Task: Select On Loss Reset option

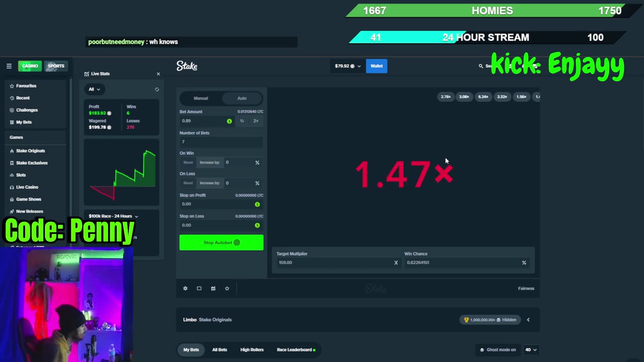Action: click(x=188, y=183)
